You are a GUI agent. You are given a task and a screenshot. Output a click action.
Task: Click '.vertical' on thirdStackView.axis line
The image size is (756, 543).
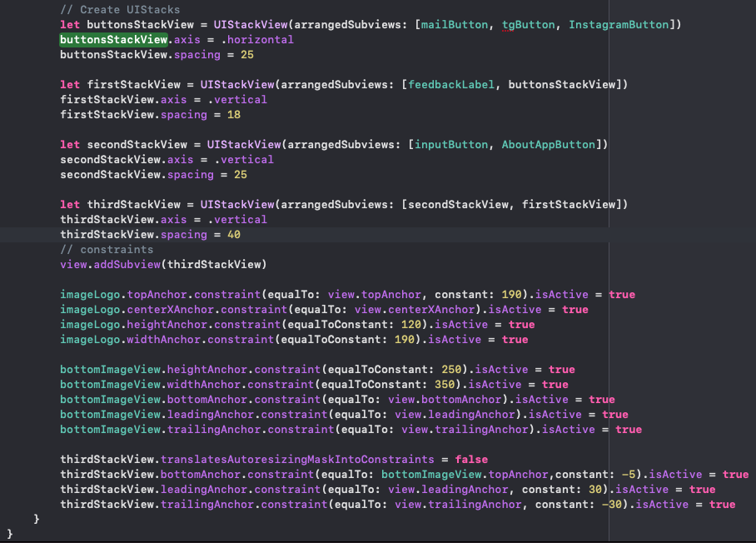point(237,219)
